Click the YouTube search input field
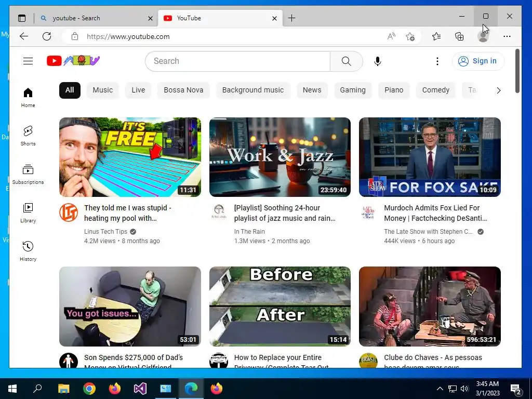The image size is (532, 399). click(x=237, y=61)
